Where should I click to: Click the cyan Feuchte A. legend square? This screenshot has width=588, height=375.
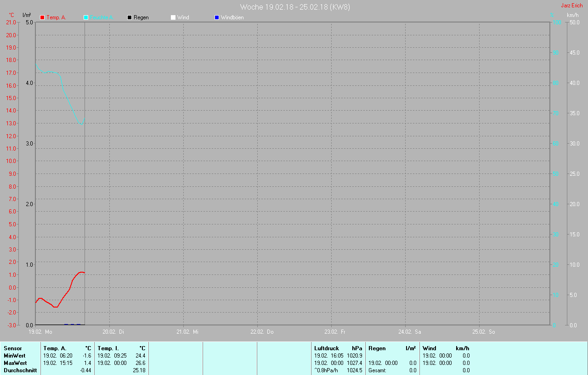click(x=86, y=17)
